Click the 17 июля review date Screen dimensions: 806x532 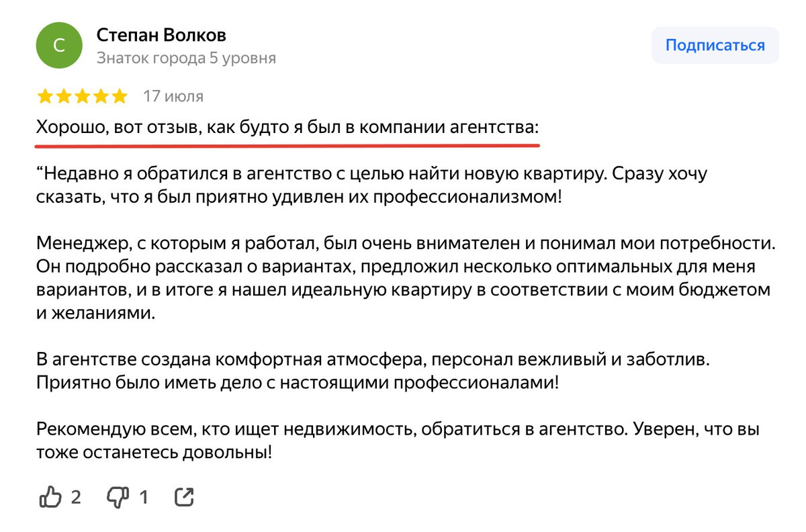[x=173, y=97]
